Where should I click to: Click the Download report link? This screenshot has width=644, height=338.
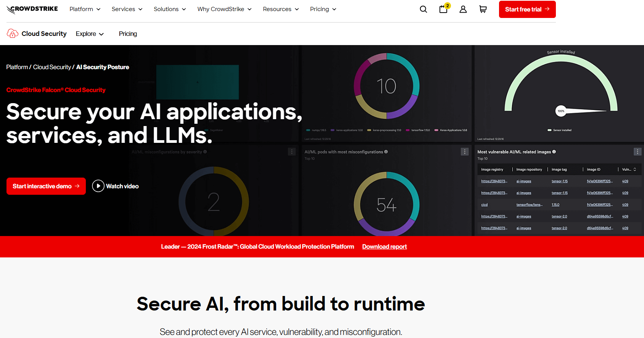coord(385,247)
